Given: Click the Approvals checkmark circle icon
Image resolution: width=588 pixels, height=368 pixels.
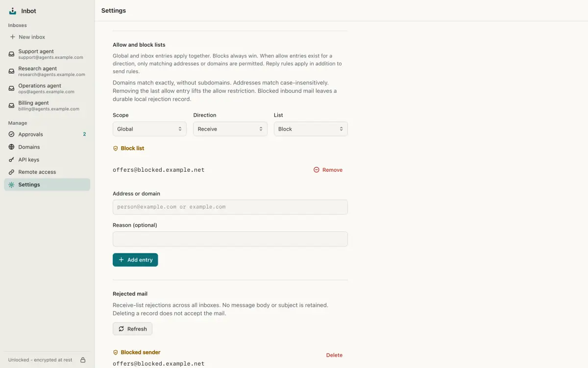Looking at the screenshot, I should pyautogui.click(x=12, y=134).
